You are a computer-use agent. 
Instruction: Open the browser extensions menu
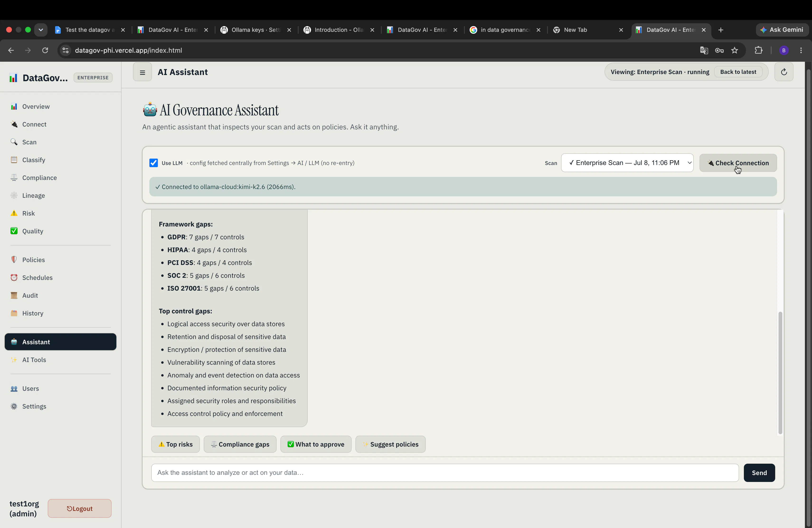[x=758, y=51]
